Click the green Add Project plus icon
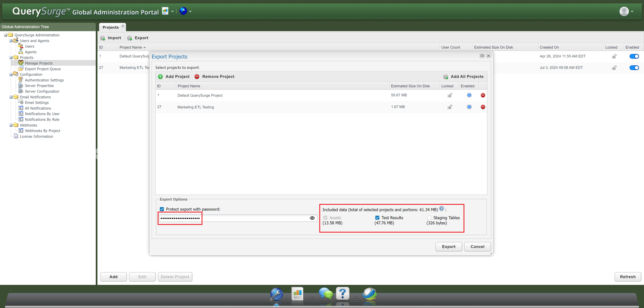Viewport: 644px width, 308px height. point(160,77)
